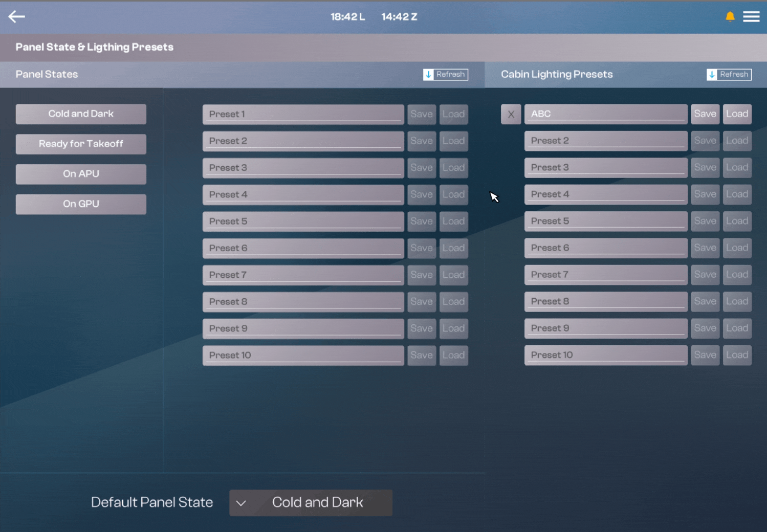This screenshot has height=532, width=767.
Task: Edit panel state Preset 5 name field
Action: tap(303, 221)
